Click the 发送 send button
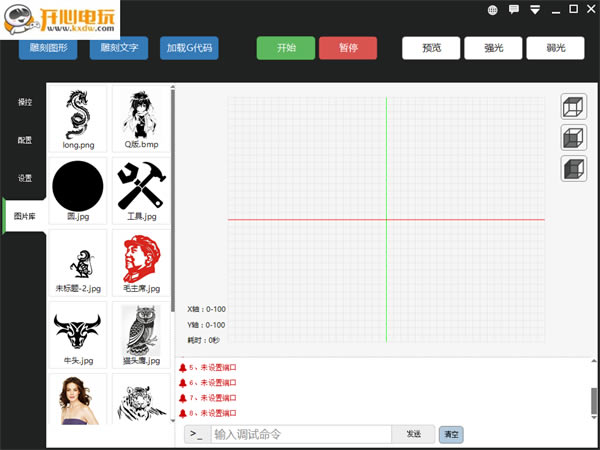This screenshot has height=450, width=600. [413, 434]
